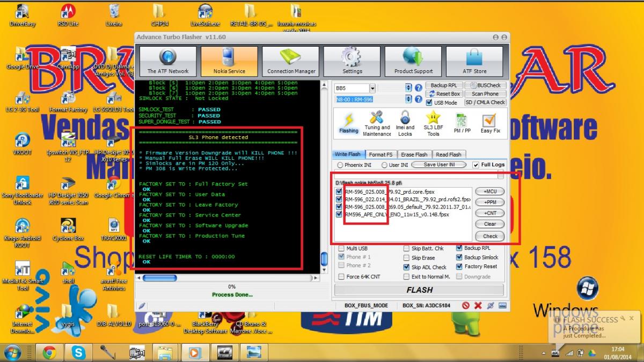This screenshot has width=644, height=362.
Task: Click help icon beside BB5 platform dropdown
Action: (418, 87)
